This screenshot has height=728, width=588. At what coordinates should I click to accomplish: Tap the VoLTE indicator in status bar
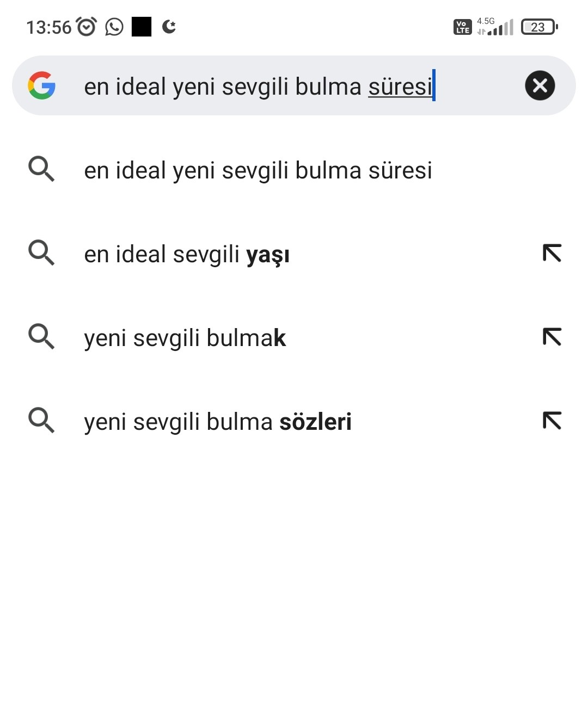pos(462,27)
